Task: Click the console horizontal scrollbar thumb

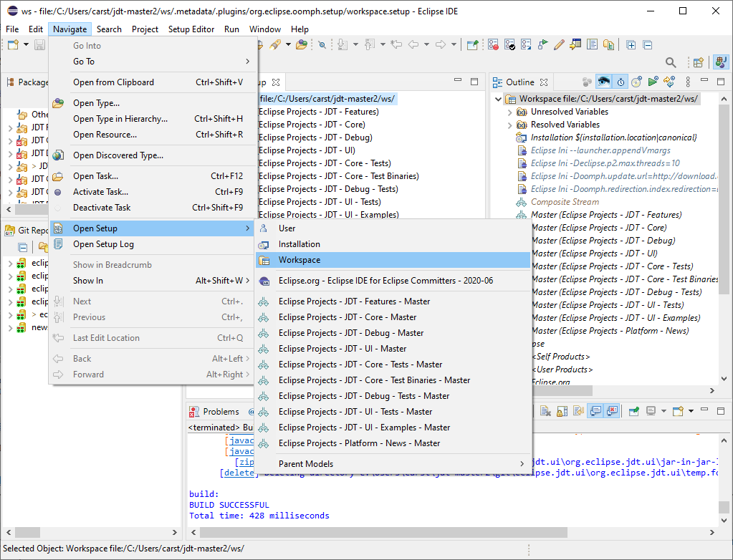Action: pos(383,533)
